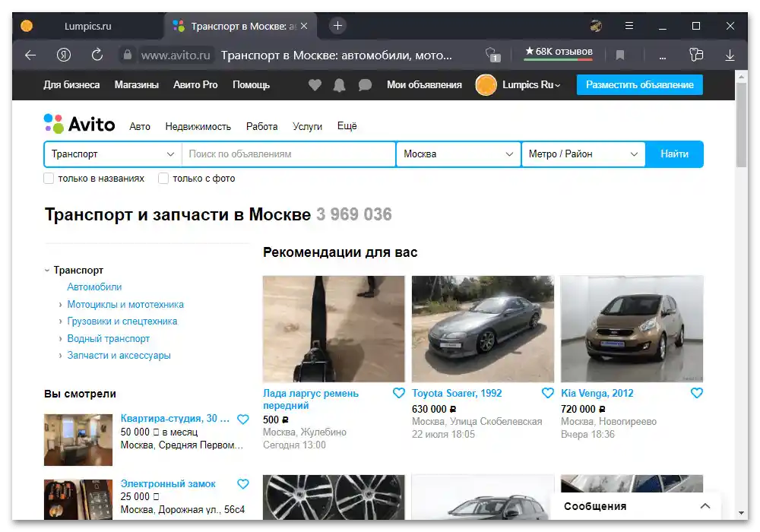Viewport: 760px width, 532px height.
Task: Open the Услуги category link
Action: click(x=307, y=126)
